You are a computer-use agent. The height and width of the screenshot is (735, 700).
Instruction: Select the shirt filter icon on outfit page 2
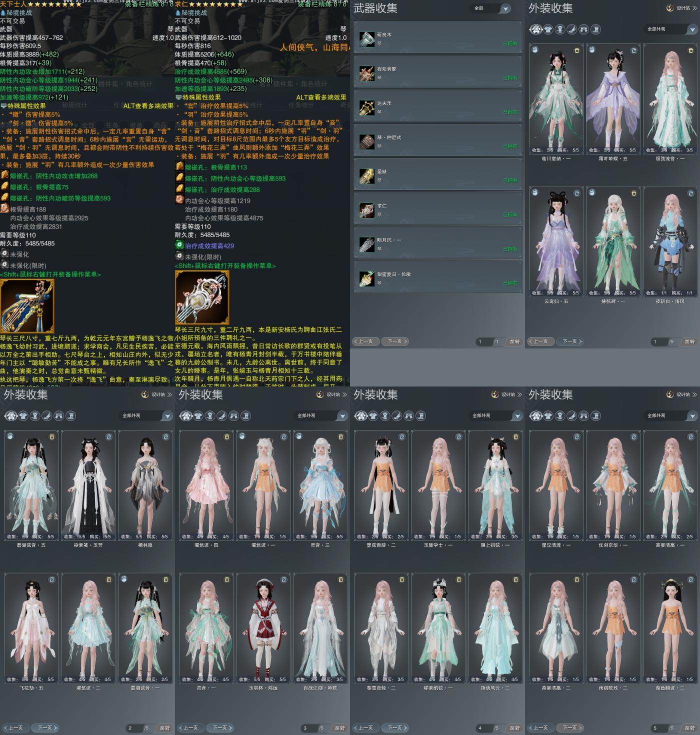(23, 416)
